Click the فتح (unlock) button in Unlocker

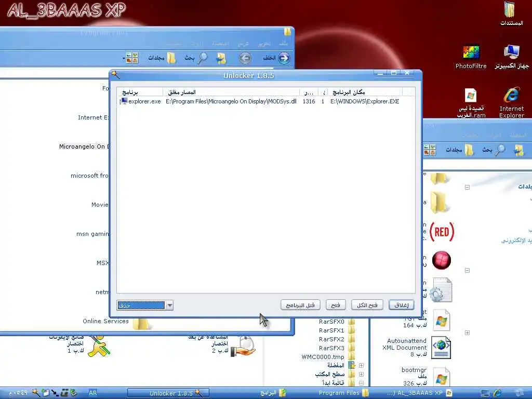click(336, 305)
